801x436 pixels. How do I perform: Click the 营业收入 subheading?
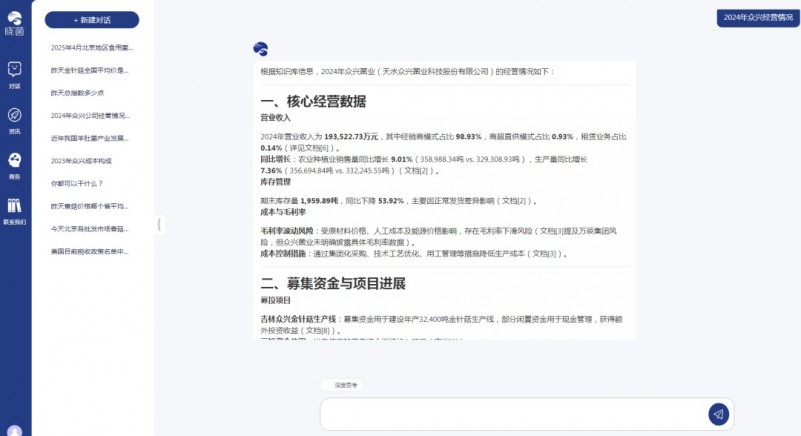tap(275, 118)
